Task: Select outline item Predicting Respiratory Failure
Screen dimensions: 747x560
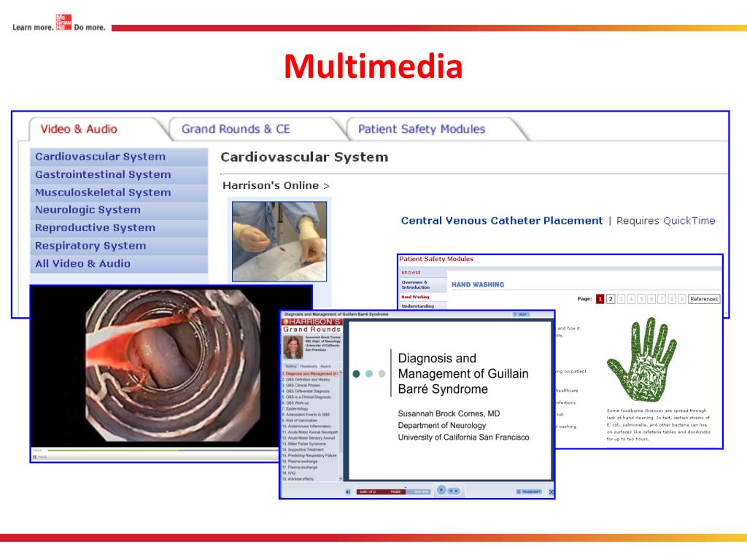Action: pyautogui.click(x=309, y=456)
